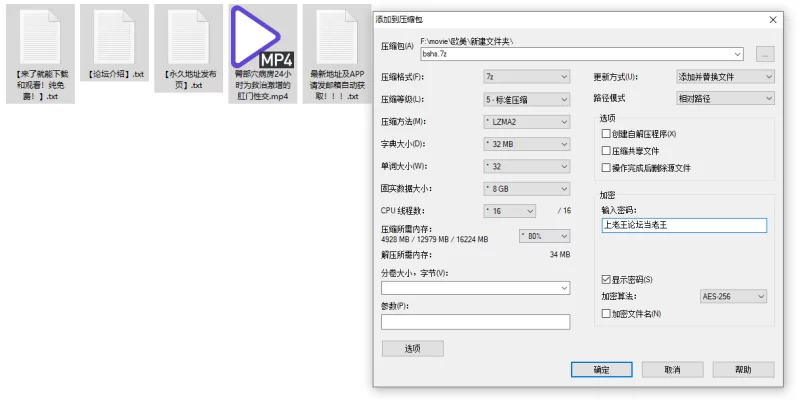800x405 pixels.
Task: Close the 添加到压缩包 dialog
Action: point(772,20)
